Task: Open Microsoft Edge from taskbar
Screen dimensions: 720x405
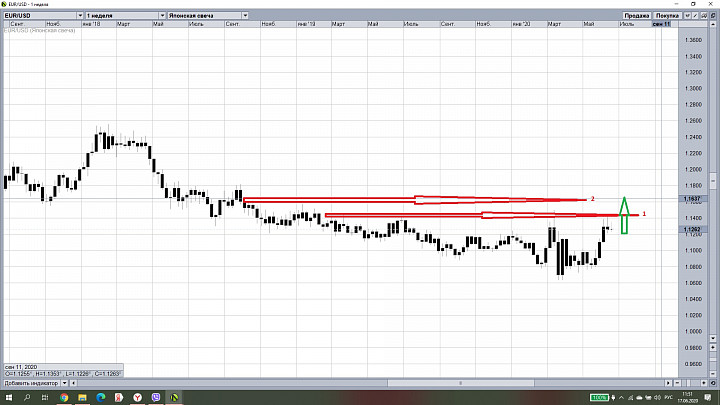Action: (101, 397)
